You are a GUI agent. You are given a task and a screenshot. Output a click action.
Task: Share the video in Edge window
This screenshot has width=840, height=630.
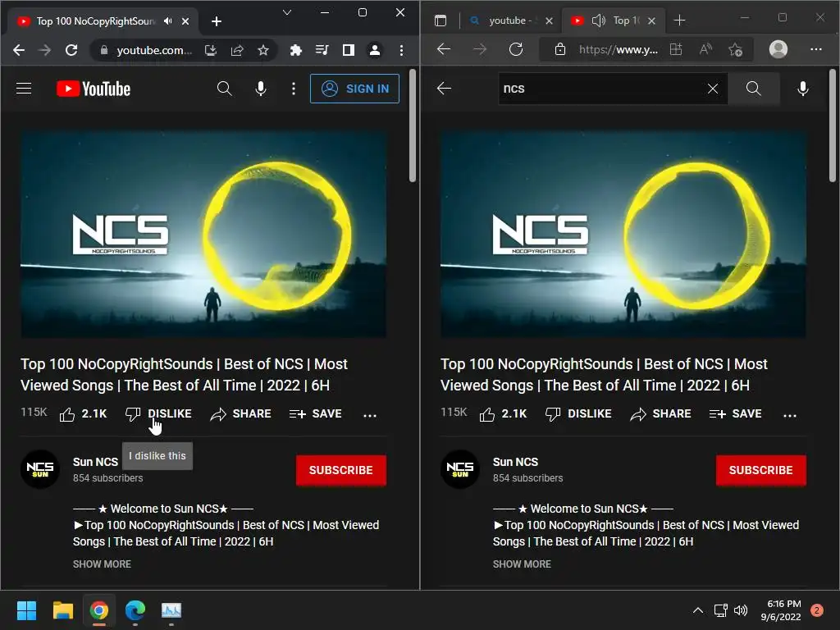tap(660, 414)
